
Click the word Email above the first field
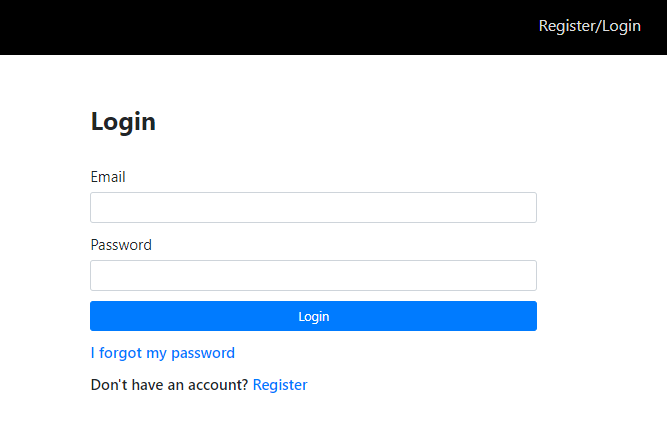[x=108, y=177]
